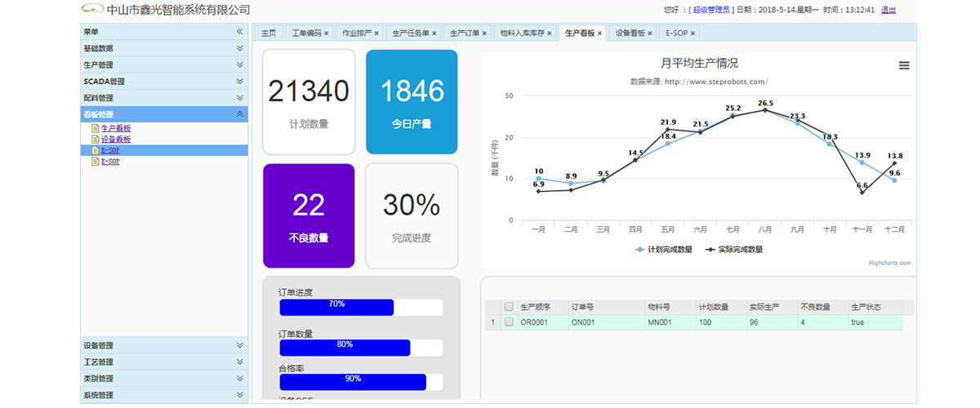Open the chart hamburger context menu
980x408 pixels.
904,66
